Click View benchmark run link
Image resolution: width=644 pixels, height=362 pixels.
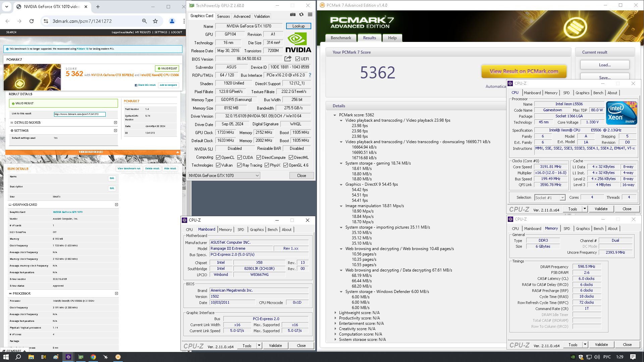(x=129, y=169)
